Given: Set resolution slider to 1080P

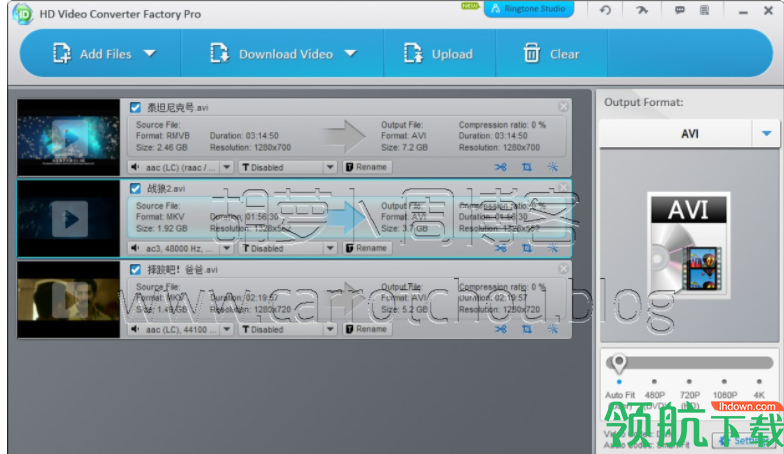Looking at the screenshot, I should 724,382.
